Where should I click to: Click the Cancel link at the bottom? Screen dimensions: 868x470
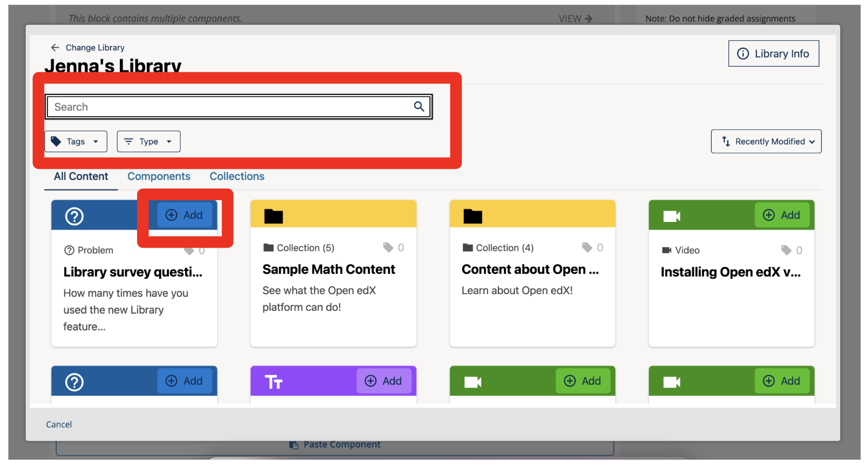pyautogui.click(x=59, y=424)
